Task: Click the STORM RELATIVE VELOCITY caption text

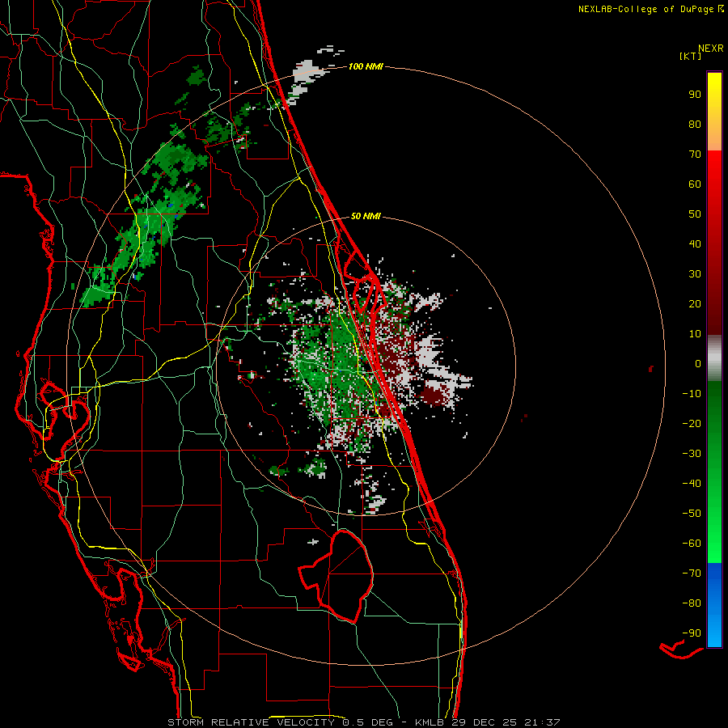Action: pyautogui.click(x=251, y=722)
